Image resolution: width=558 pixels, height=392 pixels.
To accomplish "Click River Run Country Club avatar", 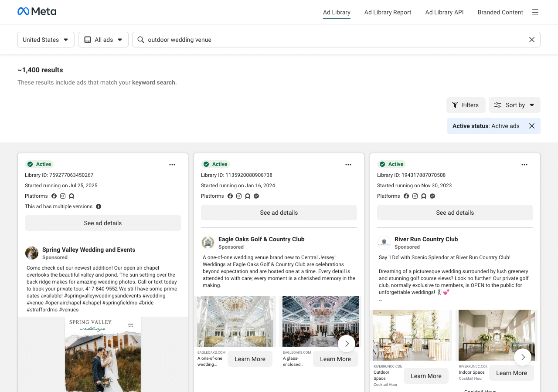I will tap(384, 243).
